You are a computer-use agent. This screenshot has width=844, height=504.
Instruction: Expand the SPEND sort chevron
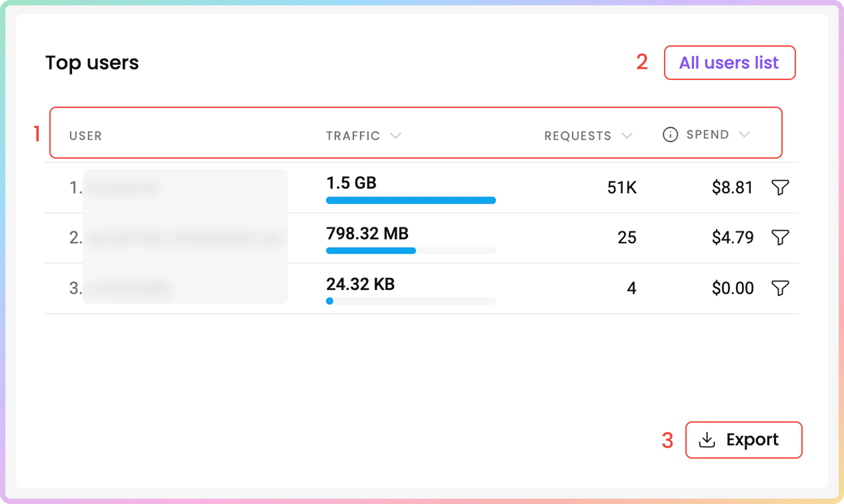tap(744, 134)
